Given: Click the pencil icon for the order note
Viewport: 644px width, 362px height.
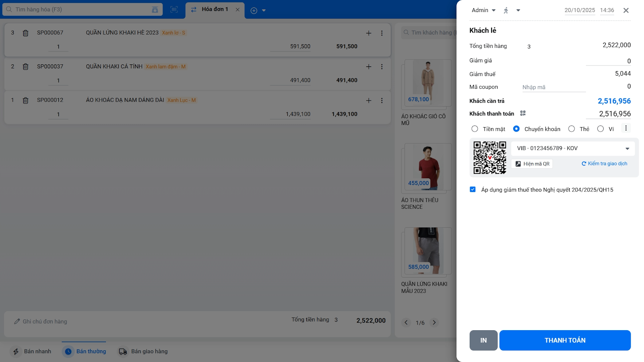Looking at the screenshot, I should tap(17, 321).
